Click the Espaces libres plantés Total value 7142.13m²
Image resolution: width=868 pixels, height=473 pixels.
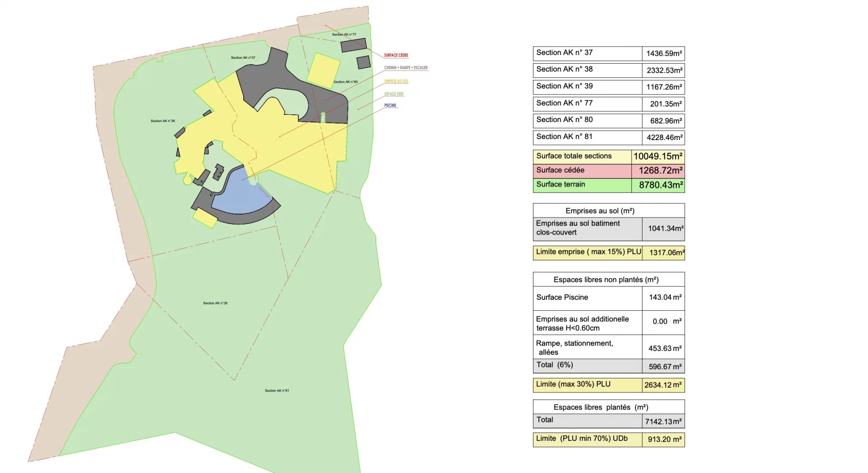click(663, 421)
